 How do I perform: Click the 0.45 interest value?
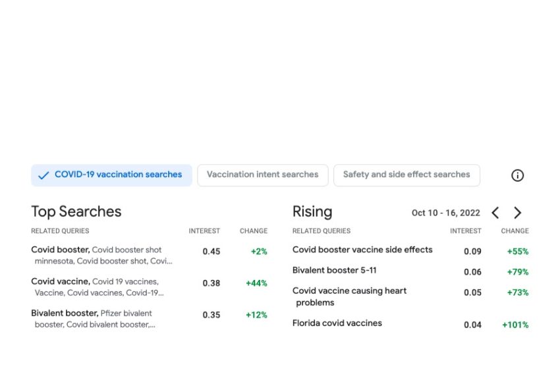coord(211,251)
